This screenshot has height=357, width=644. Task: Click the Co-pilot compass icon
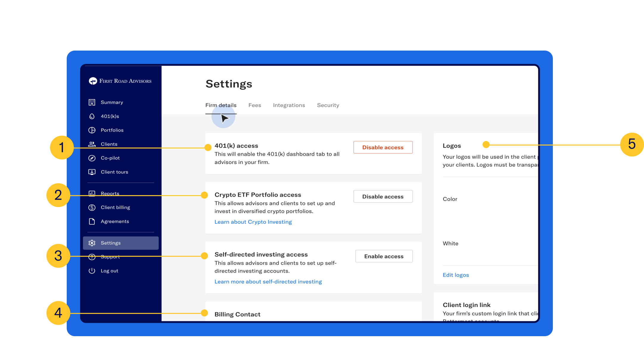coord(92,158)
